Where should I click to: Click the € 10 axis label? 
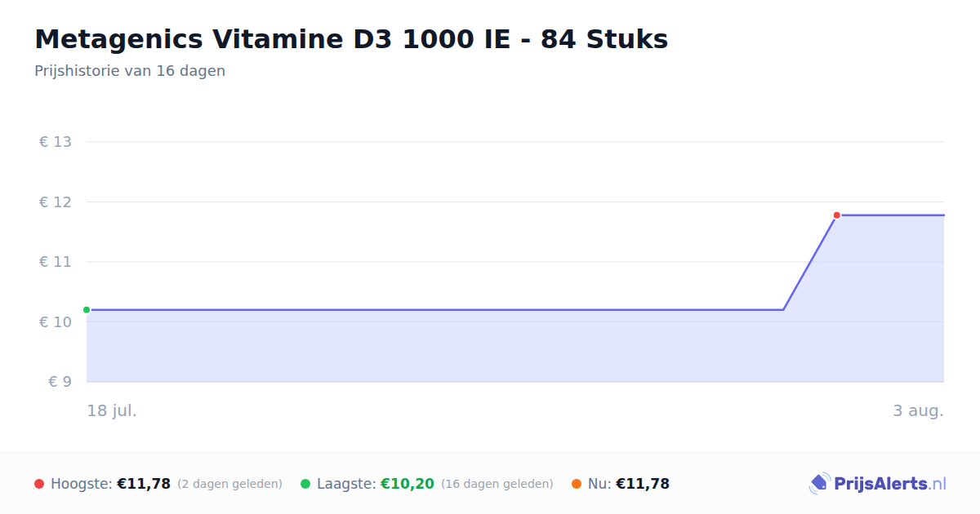click(x=56, y=322)
